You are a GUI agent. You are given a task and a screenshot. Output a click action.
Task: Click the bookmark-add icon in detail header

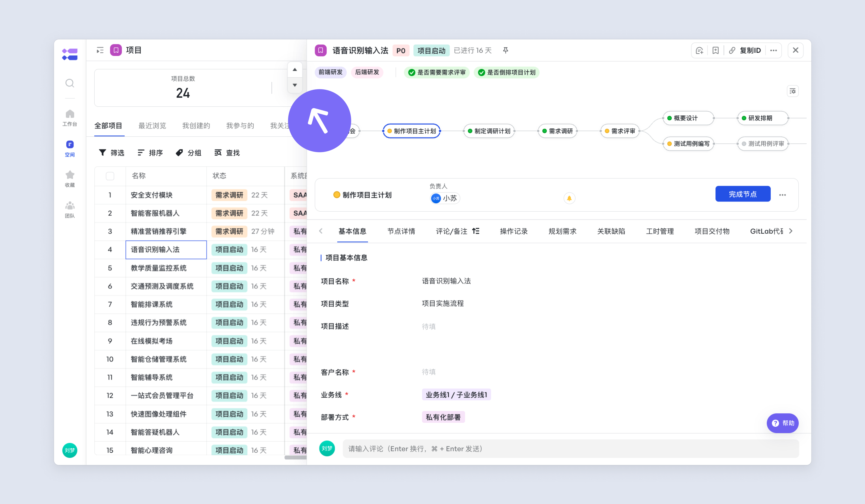716,50
